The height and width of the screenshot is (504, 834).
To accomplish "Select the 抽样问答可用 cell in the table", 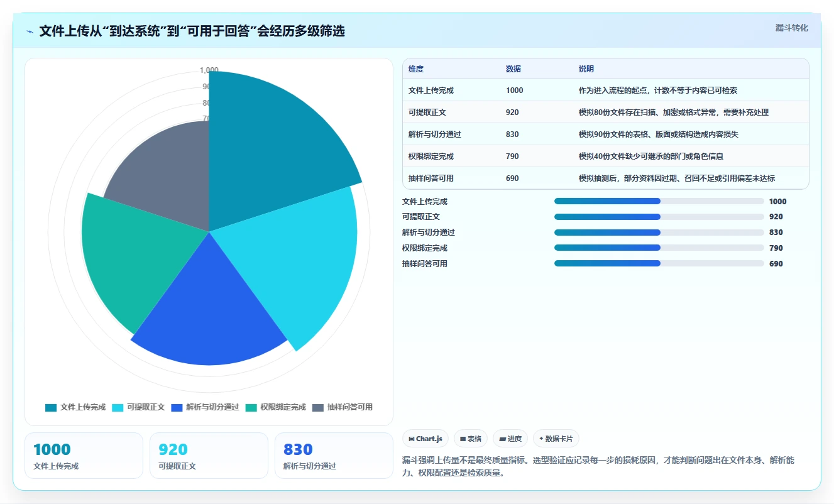I will click(431, 178).
